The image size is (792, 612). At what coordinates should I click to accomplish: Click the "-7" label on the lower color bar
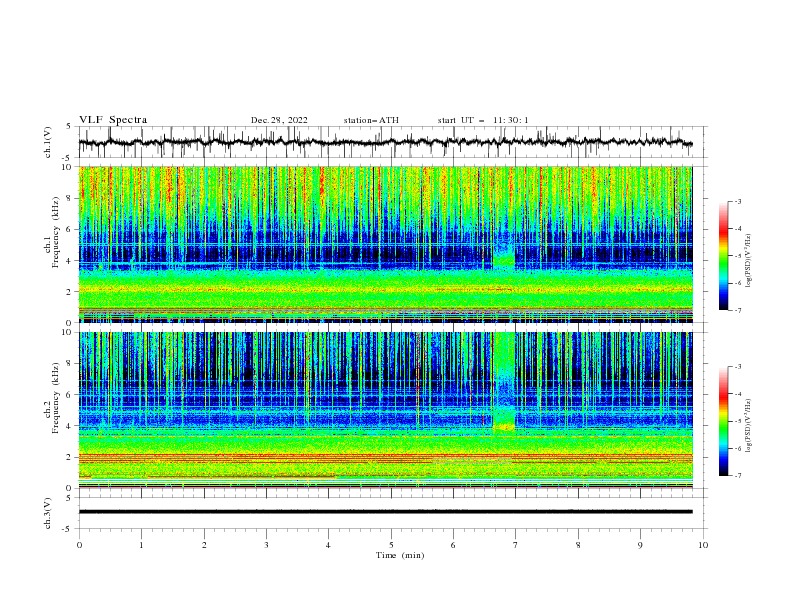pos(738,476)
